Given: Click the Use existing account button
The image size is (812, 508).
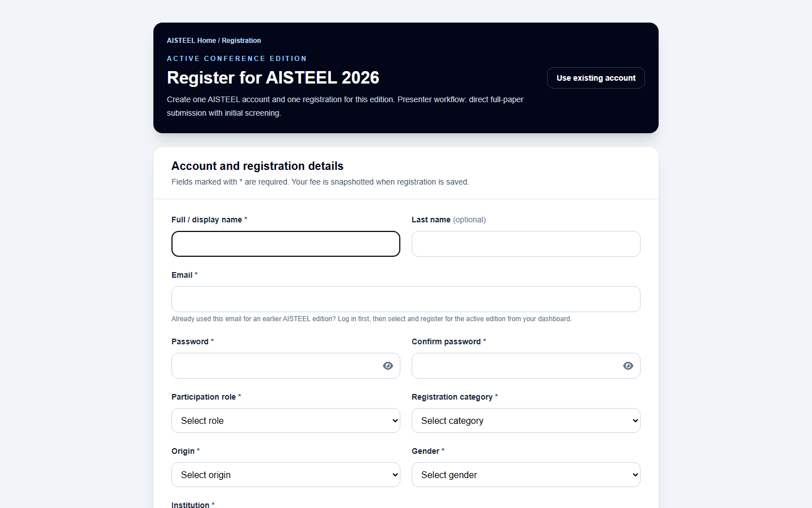Looking at the screenshot, I should (596, 78).
